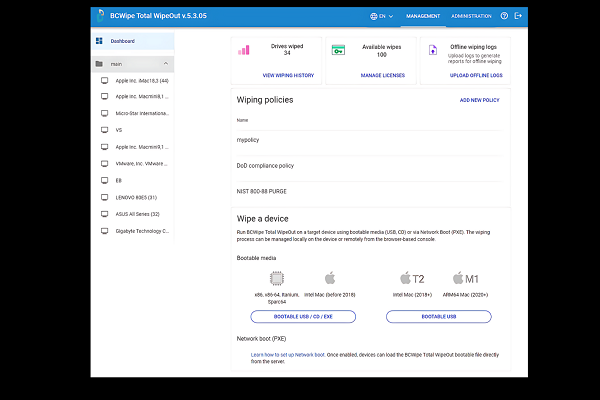The width and height of the screenshot is (600, 400).
Task: Open the help question mark icon
Action: pyautogui.click(x=503, y=16)
